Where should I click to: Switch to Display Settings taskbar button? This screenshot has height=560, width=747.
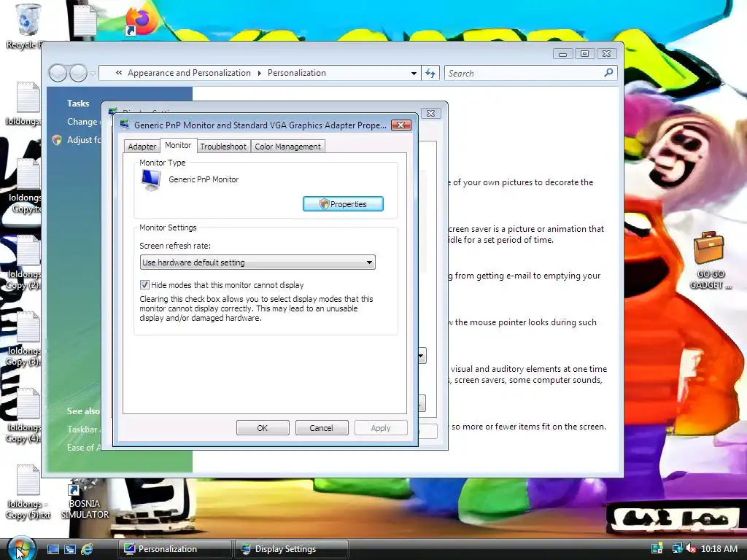(x=292, y=549)
